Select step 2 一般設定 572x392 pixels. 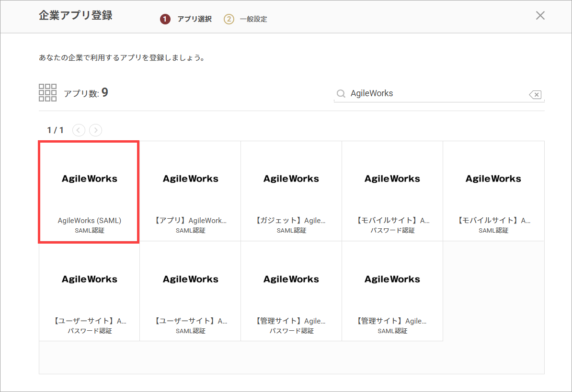tap(245, 19)
